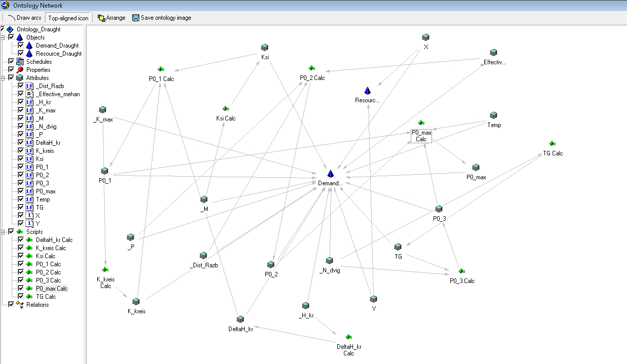
Task: Select Y in the attributes tree
Action: pos(37,224)
